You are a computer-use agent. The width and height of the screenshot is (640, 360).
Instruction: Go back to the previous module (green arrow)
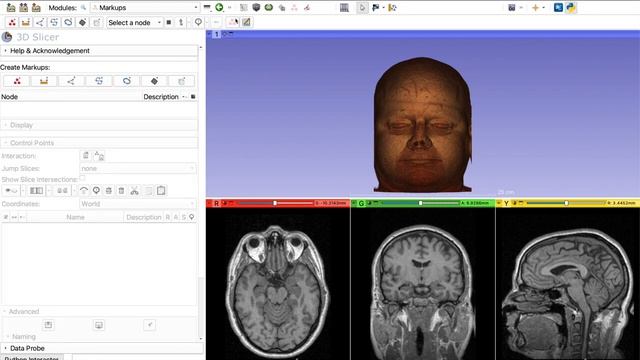click(219, 7)
